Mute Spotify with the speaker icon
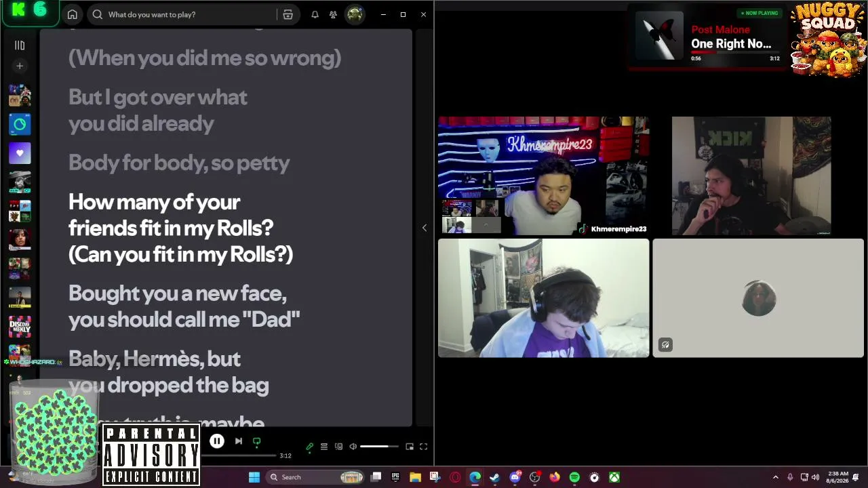The width and height of the screenshot is (868, 488). (x=353, y=447)
